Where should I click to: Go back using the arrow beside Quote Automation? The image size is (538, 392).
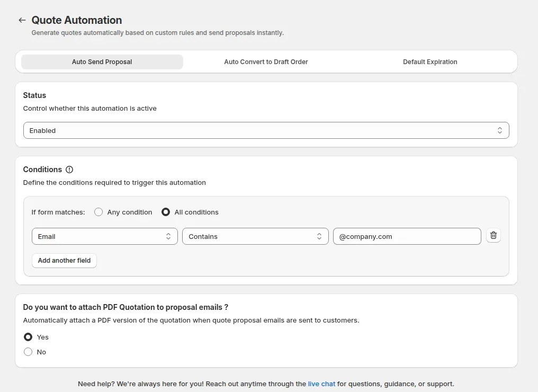click(22, 20)
